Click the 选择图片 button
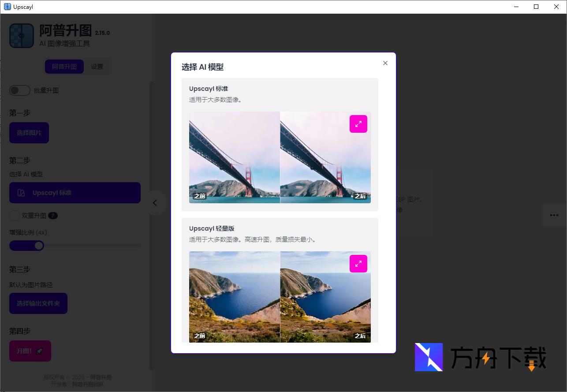Viewport: 567px width, 392px height. [29, 132]
